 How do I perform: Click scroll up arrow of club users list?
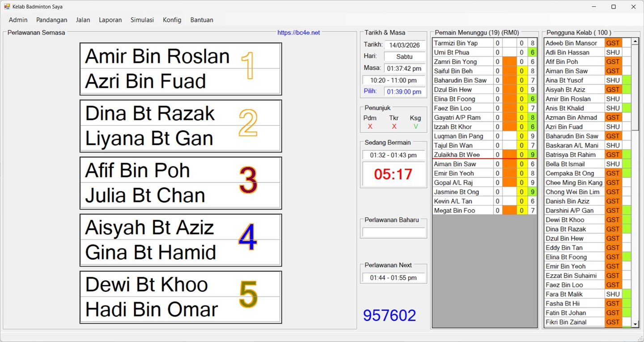(x=635, y=42)
